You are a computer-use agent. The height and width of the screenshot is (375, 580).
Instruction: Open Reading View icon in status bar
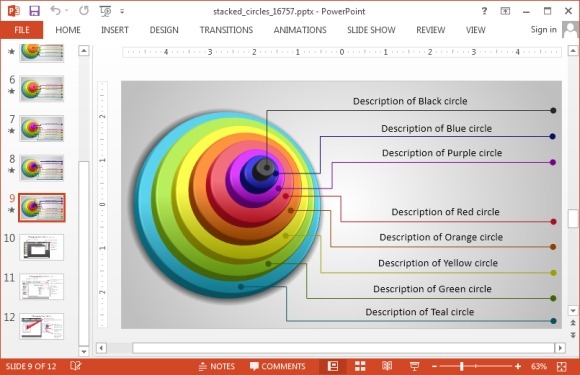pyautogui.click(x=387, y=366)
